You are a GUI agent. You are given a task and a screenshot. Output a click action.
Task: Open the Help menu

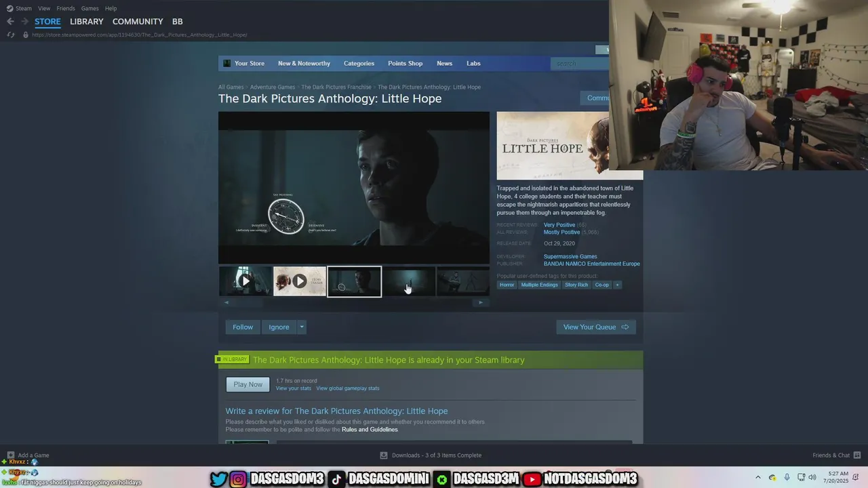111,8
